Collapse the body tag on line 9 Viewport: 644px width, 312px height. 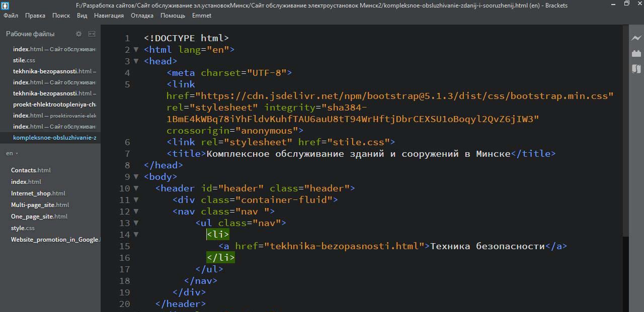[136, 177]
